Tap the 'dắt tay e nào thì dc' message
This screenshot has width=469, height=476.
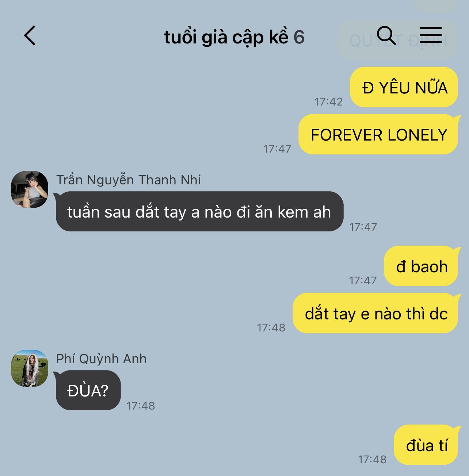coord(376,313)
